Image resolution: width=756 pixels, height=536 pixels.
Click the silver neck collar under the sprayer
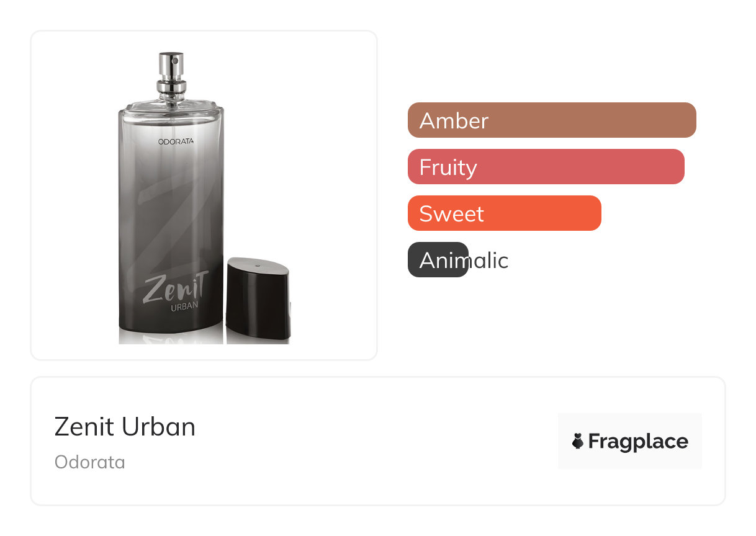coord(171,88)
